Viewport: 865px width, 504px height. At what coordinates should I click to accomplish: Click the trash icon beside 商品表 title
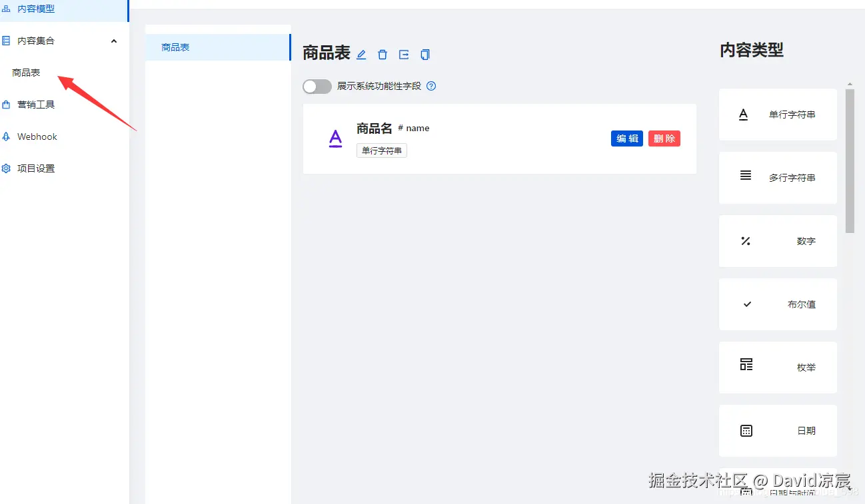382,54
